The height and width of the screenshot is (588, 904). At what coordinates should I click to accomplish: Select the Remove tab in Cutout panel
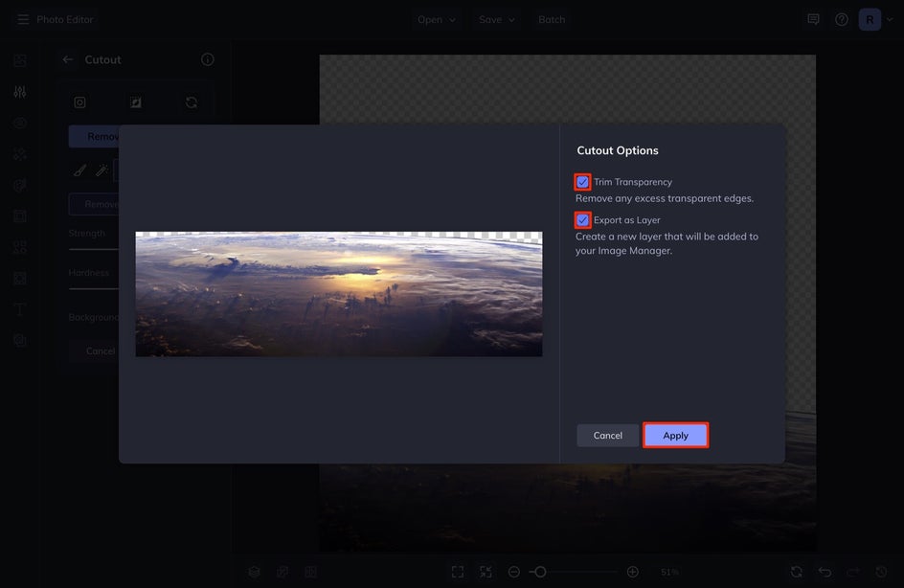(95, 137)
